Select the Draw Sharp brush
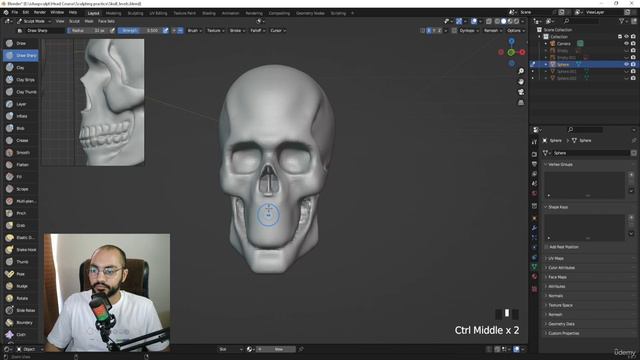 point(20,55)
